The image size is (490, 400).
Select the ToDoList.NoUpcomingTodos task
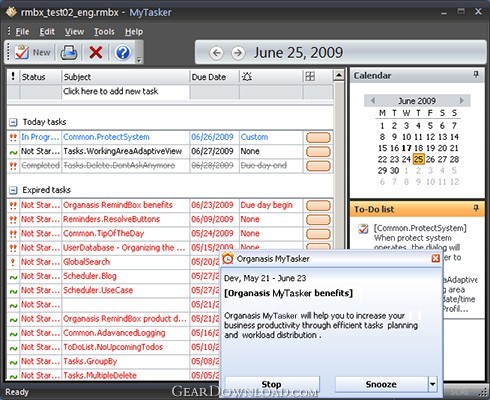pos(113,347)
